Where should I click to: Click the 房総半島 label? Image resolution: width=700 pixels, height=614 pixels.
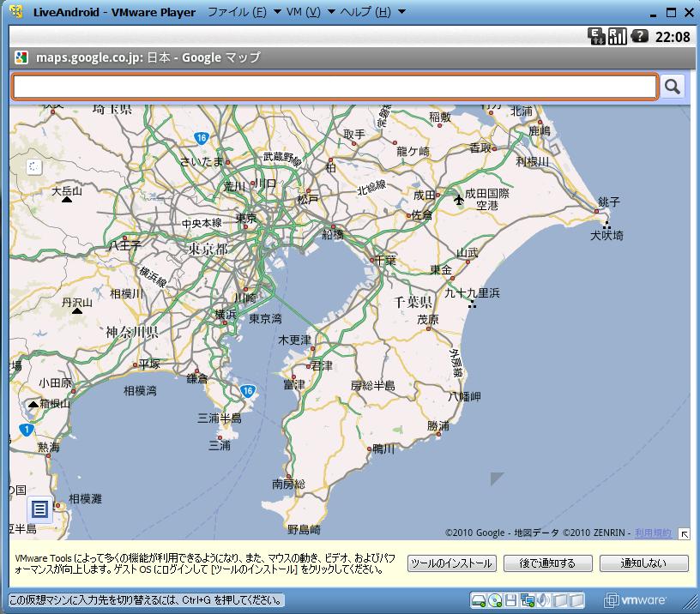pyautogui.click(x=373, y=386)
